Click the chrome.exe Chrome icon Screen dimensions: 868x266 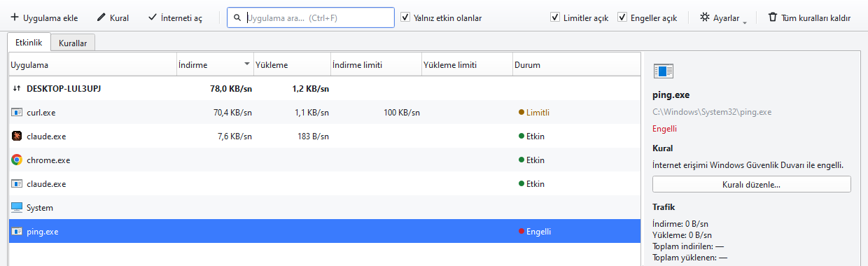point(17,160)
